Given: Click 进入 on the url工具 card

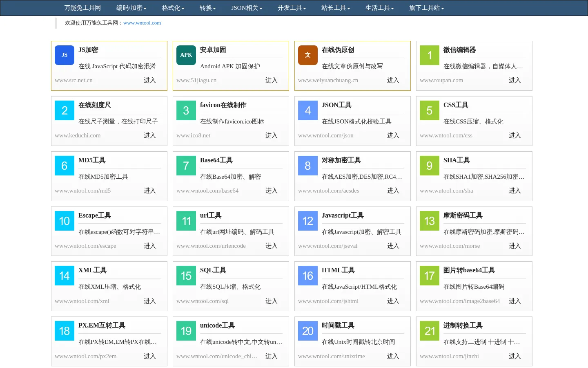Looking at the screenshot, I should 272,246.
